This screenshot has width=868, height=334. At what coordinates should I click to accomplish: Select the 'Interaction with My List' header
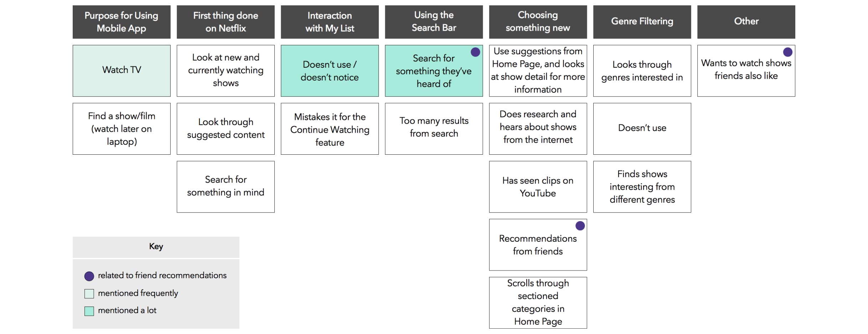click(330, 22)
